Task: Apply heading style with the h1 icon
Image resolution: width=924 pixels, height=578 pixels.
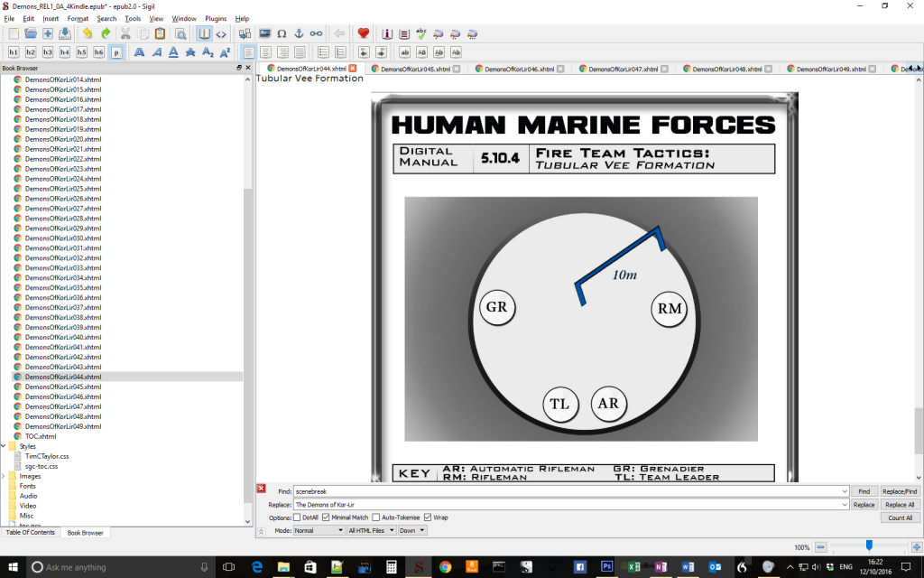Action: pos(13,51)
